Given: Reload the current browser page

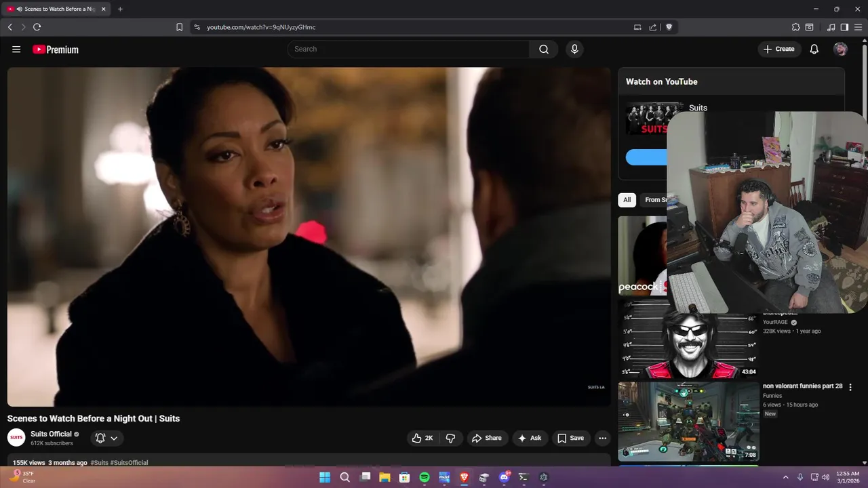Looking at the screenshot, I should (x=37, y=27).
